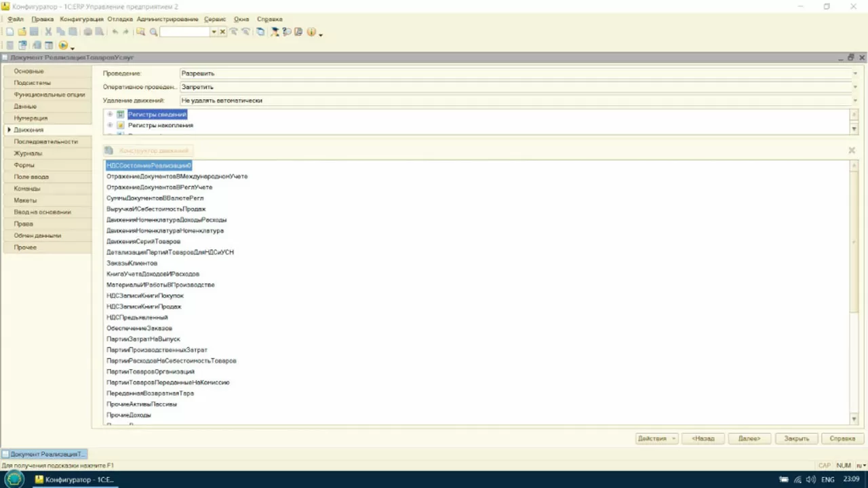The image size is (868, 488).
Task: Click the Find previous binoculars icon
Action: pyautogui.click(x=245, y=31)
